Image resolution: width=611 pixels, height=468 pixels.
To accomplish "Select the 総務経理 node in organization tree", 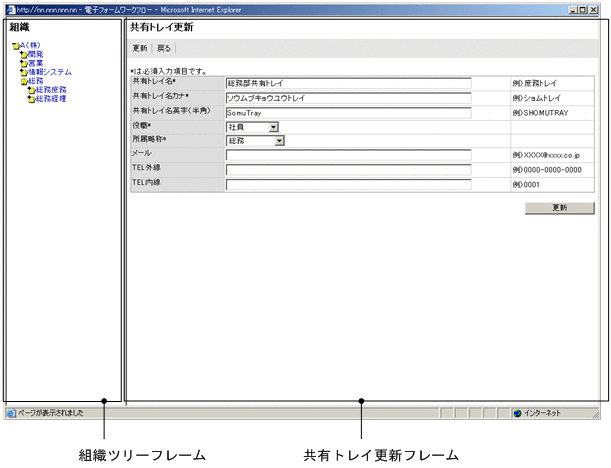I will pyautogui.click(x=52, y=99).
